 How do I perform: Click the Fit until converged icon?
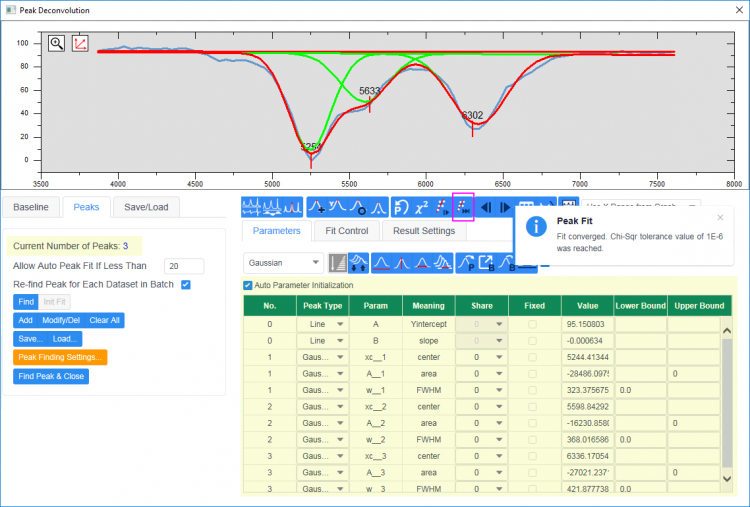pos(463,207)
